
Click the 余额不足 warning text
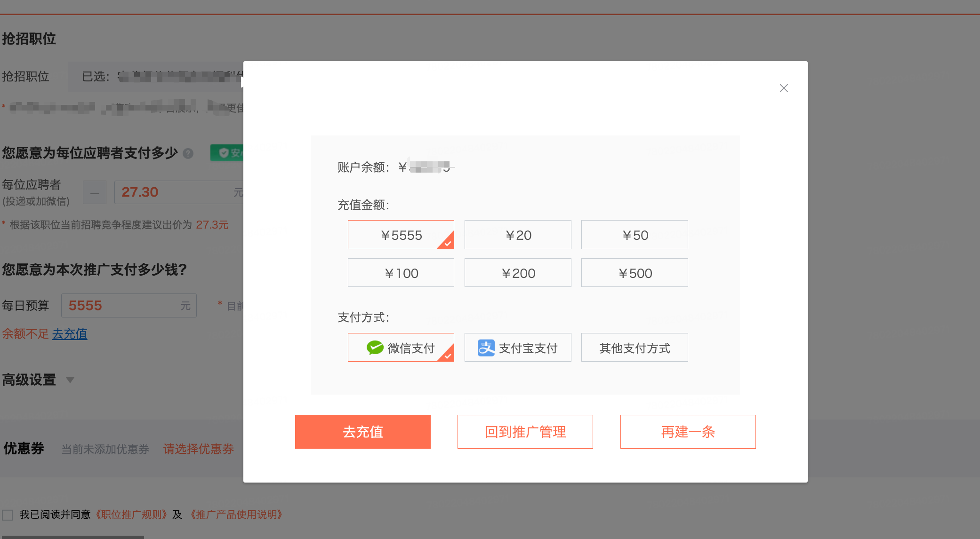coord(25,334)
